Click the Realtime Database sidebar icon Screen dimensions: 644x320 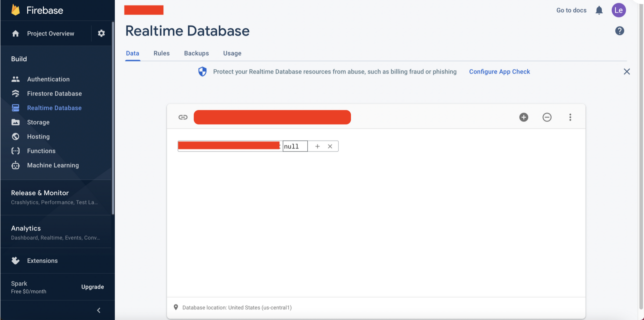tap(15, 108)
